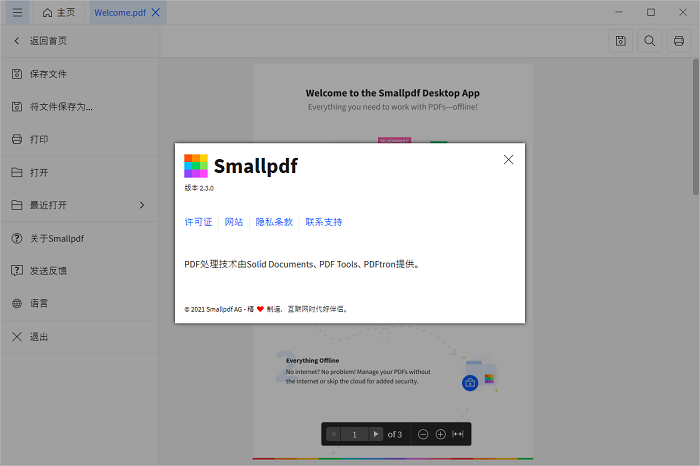This screenshot has width=700, height=466.
Task: Click the back arrow beside 返回首页
Action: pos(17,41)
